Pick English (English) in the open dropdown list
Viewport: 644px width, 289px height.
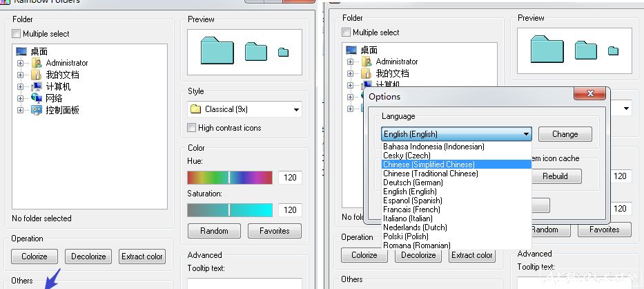coord(456,192)
